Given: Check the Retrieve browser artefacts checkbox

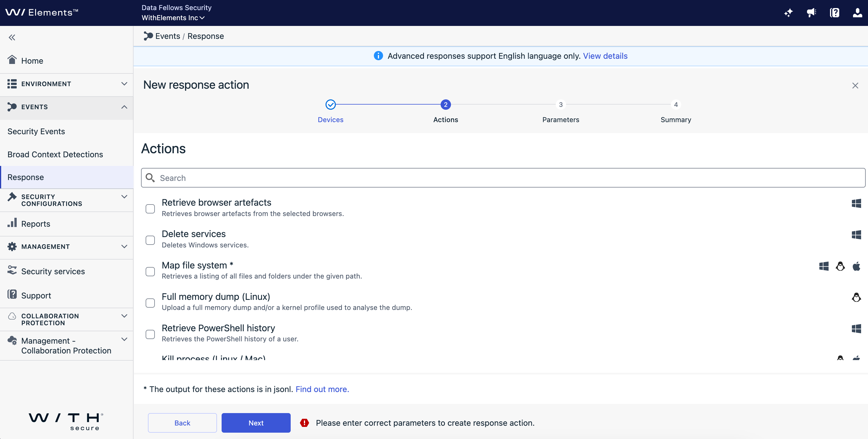Looking at the screenshot, I should (x=150, y=209).
